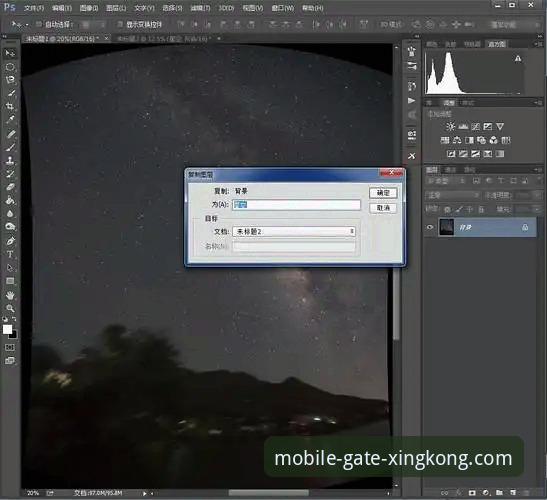Select the Type tool
The height and width of the screenshot is (500, 547).
[x=10, y=254]
